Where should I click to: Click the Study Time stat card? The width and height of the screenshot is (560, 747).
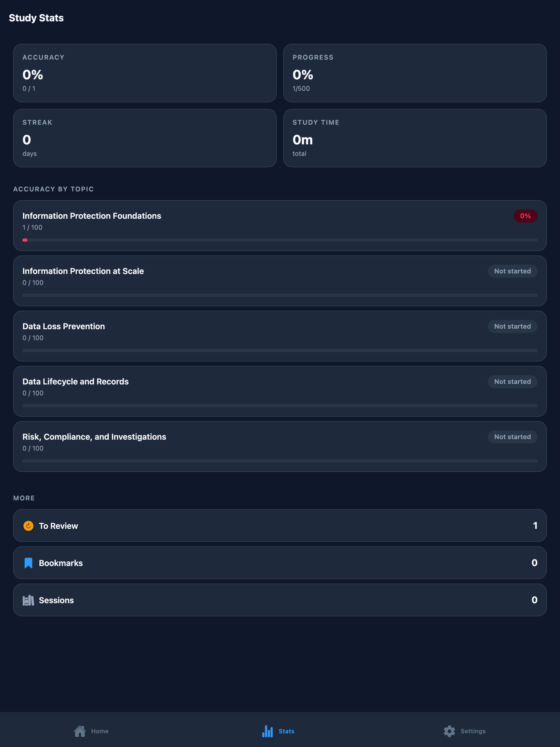415,138
